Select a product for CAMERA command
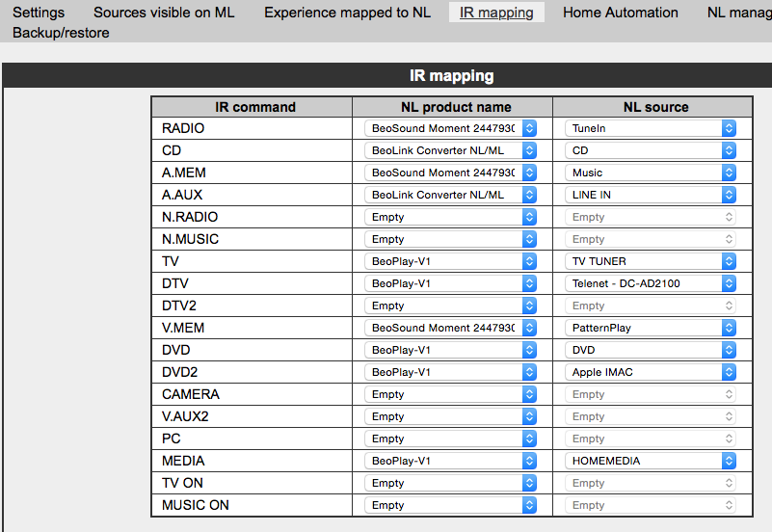The image size is (772, 532). coord(450,394)
